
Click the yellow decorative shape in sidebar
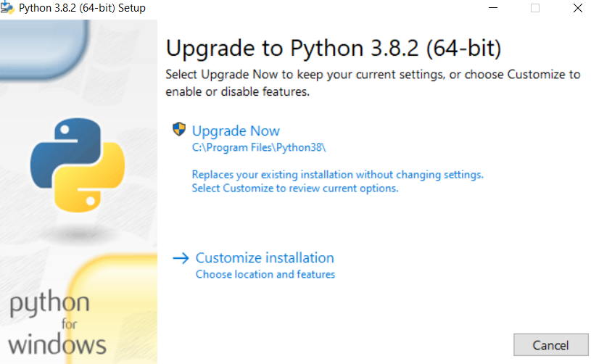pos(113,309)
